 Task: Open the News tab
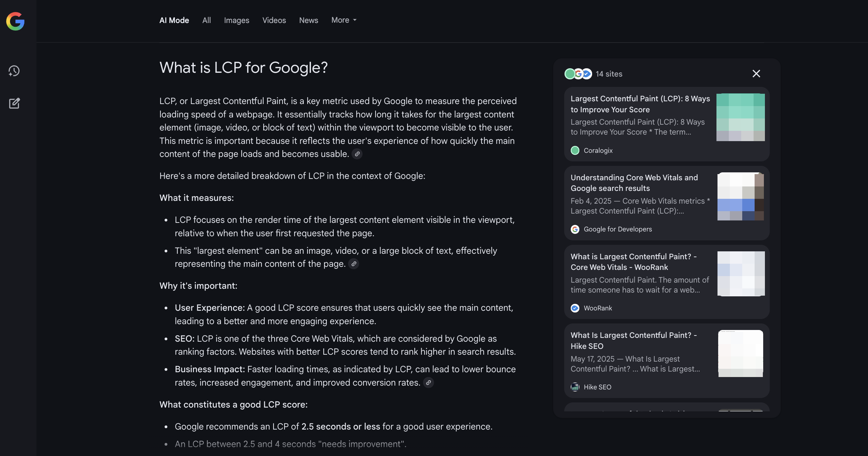(308, 20)
